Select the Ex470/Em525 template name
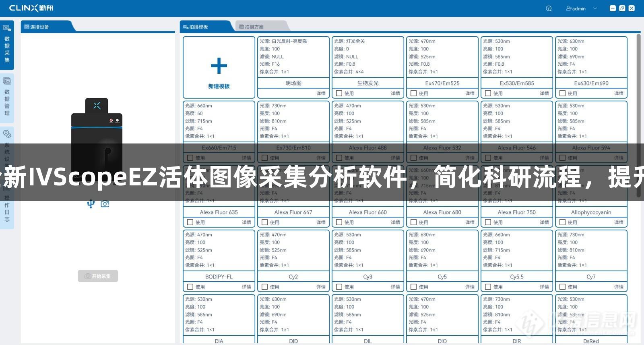 442,83
